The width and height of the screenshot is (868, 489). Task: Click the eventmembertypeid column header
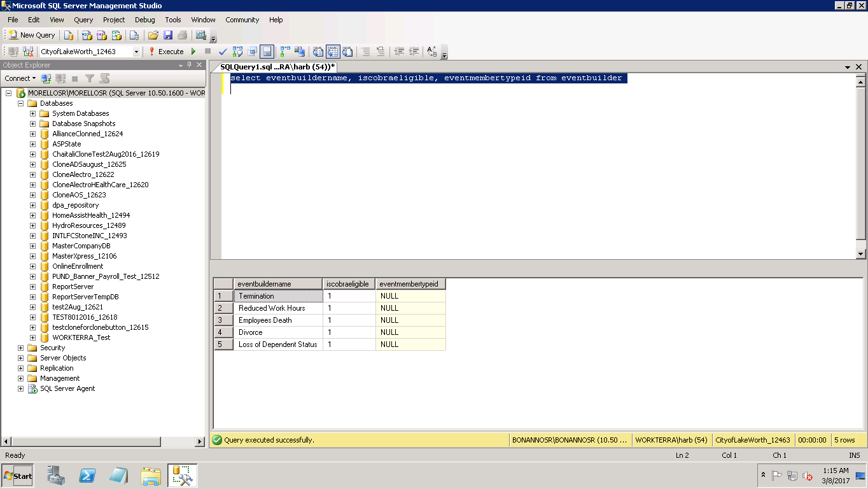click(410, 284)
